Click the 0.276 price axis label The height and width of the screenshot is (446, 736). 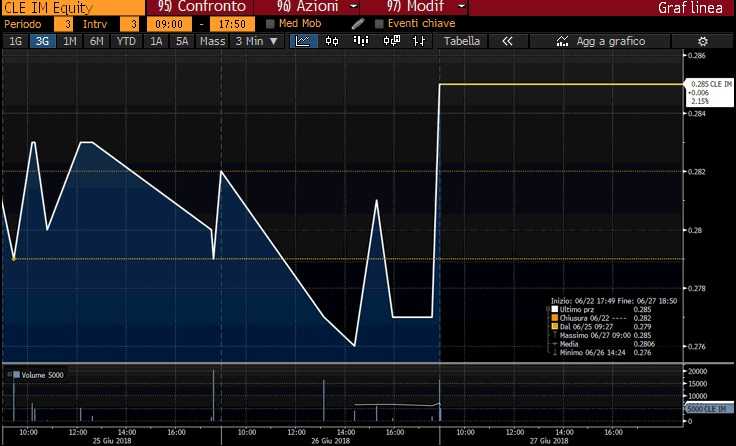[x=696, y=346]
